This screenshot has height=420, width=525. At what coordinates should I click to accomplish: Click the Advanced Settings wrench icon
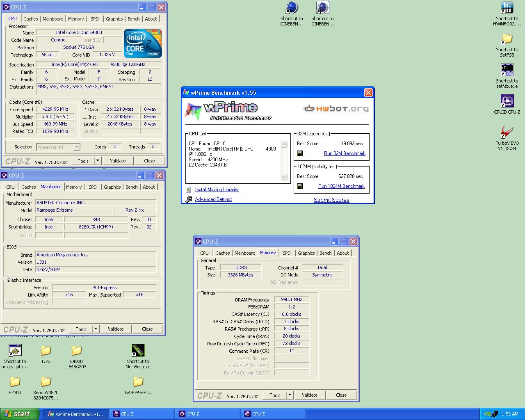point(189,199)
